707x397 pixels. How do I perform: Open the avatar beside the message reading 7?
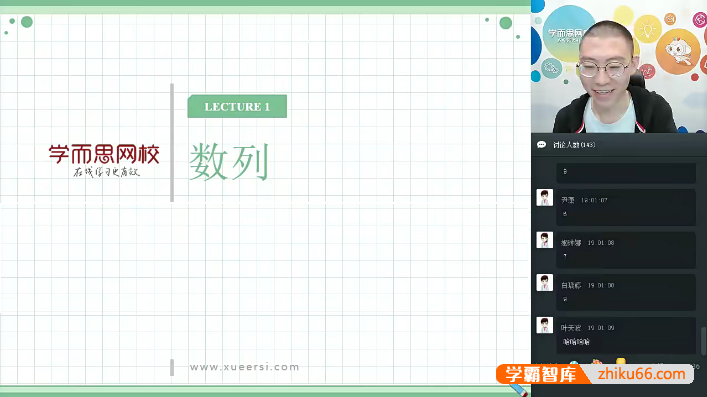point(545,240)
